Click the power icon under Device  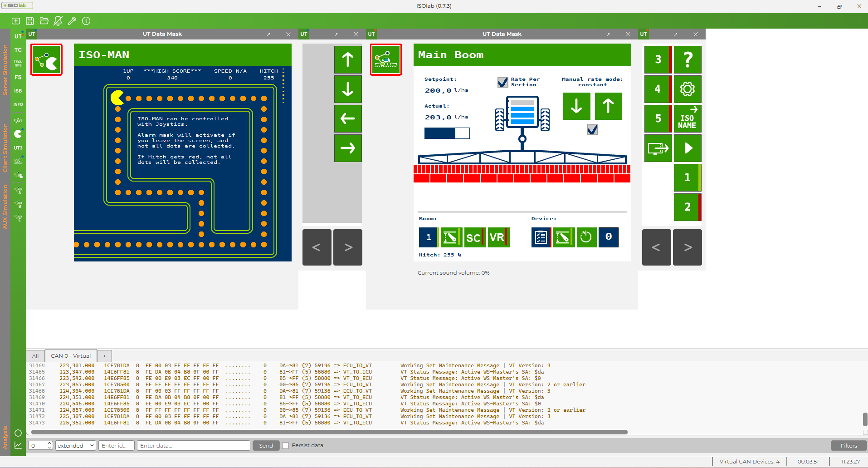coord(586,237)
